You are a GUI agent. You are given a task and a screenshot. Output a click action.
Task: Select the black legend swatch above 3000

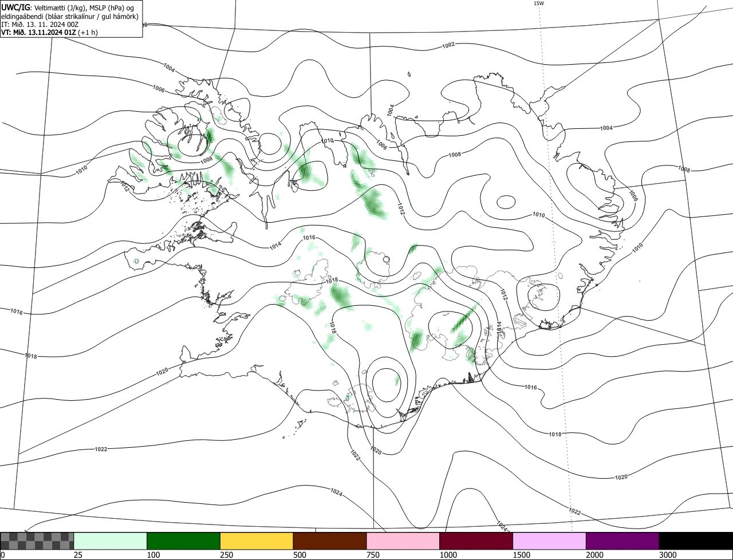tap(696, 541)
